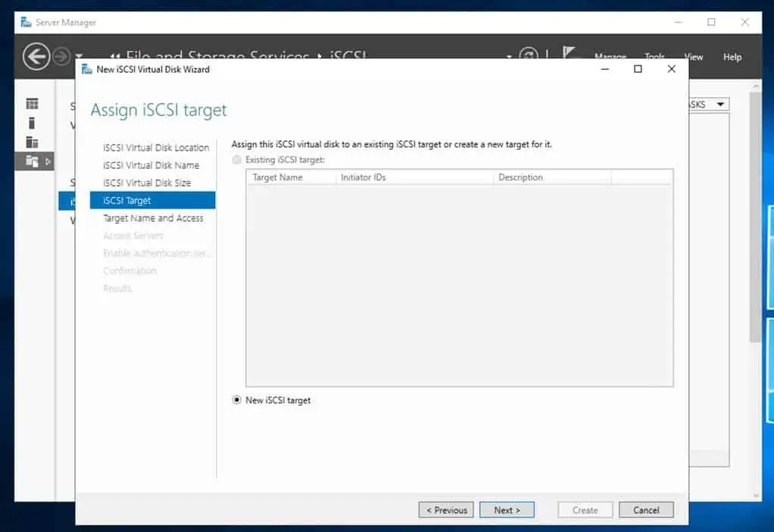Open the Dashboard icon in the Server Manager sidebar
Screen dimensions: 774x532
tap(32, 104)
